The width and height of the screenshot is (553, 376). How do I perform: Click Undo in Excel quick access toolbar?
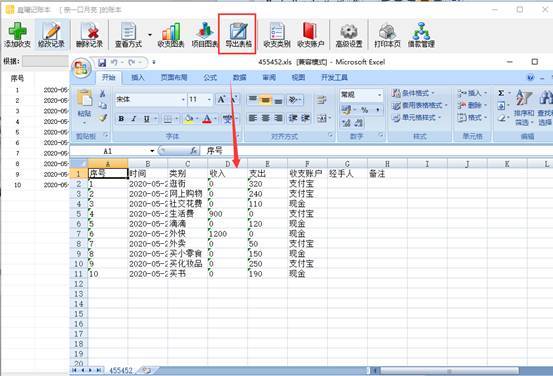pos(114,62)
